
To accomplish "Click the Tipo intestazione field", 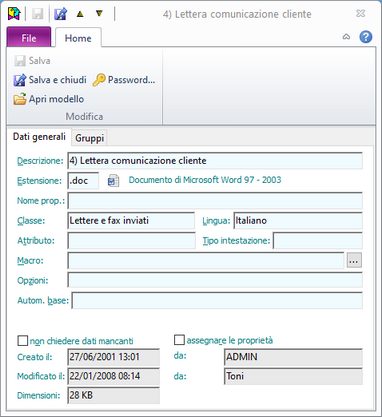I will click(318, 241).
